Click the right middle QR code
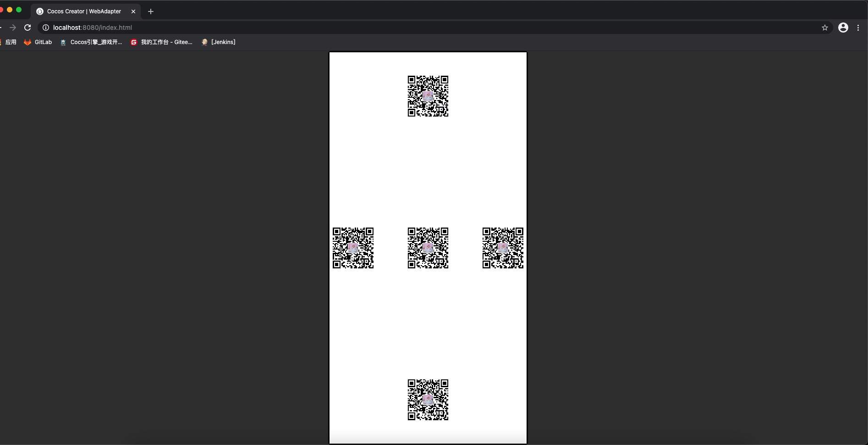Image resolution: width=868 pixels, height=445 pixels. [x=503, y=248]
